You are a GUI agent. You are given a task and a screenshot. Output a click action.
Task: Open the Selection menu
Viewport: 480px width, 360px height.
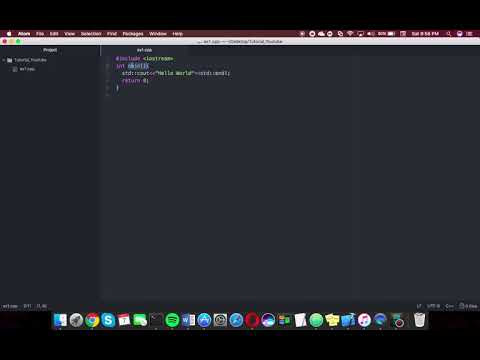[x=91, y=34]
